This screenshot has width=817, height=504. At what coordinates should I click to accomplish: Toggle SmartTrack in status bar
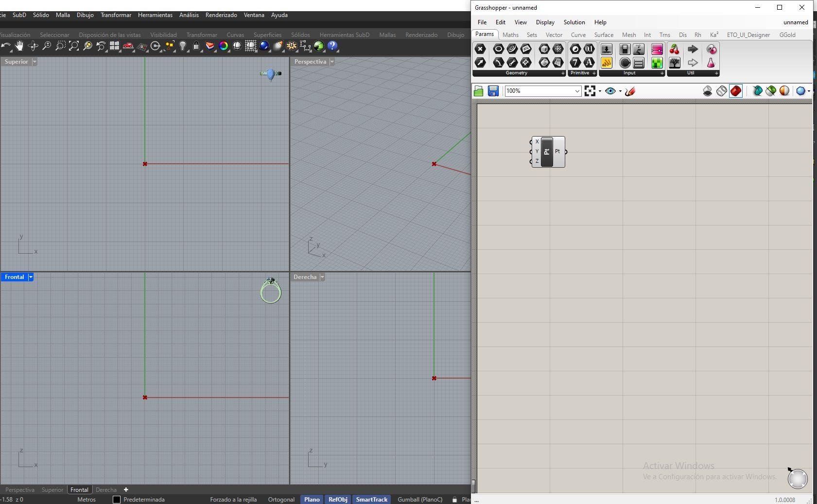pos(372,499)
